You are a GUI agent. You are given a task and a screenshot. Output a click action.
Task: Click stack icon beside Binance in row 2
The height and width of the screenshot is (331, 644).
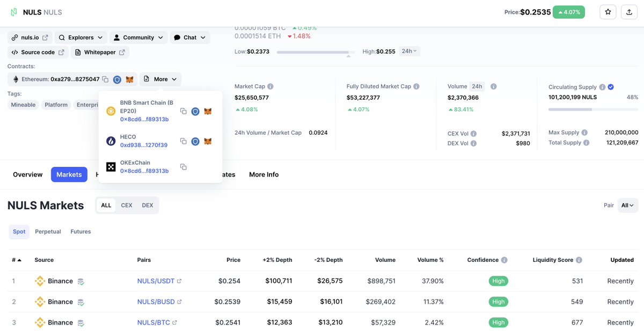pos(80,302)
